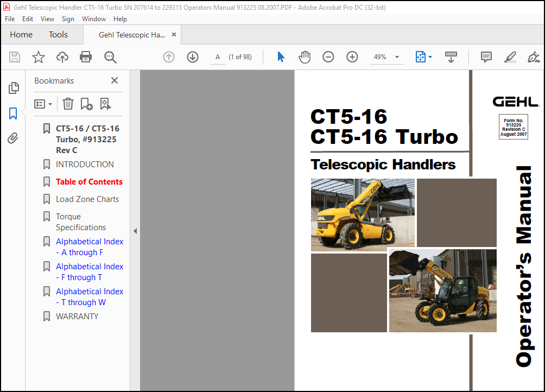Click the upper telehandler photo on cover

click(x=363, y=214)
